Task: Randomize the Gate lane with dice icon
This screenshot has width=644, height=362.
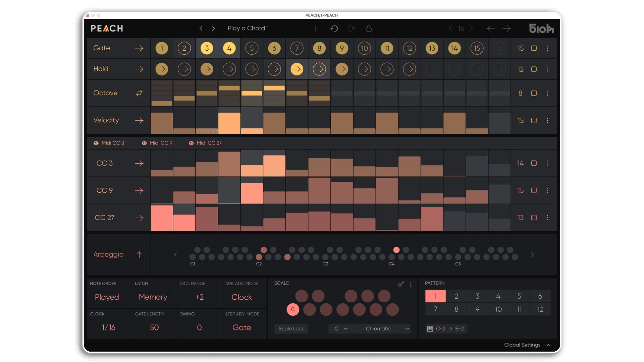Action: pos(534,48)
